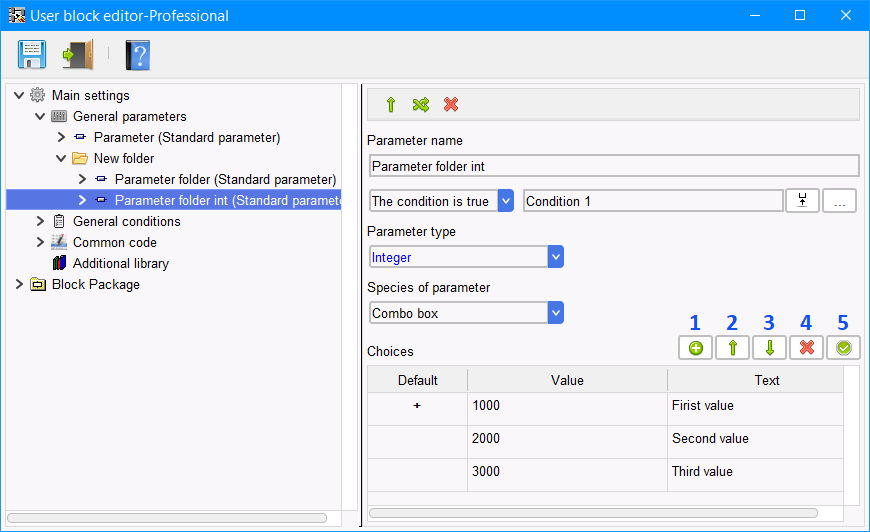
Task: Click the green move-up arrow above Parameter name
Action: (391, 104)
